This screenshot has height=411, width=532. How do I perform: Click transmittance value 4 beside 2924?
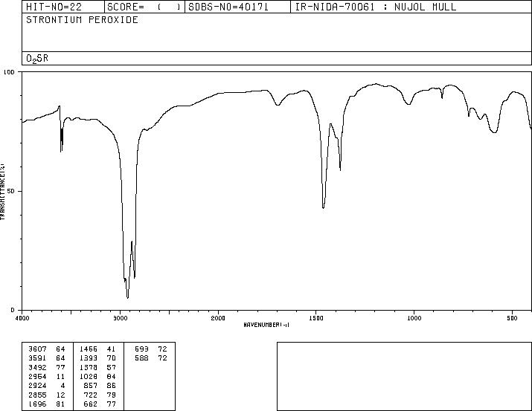[x=63, y=386]
